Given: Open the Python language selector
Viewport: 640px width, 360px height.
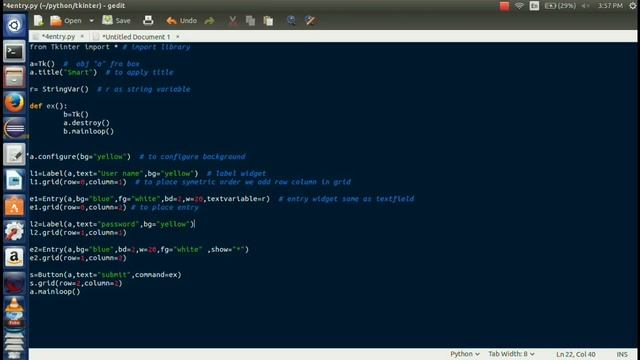Looking at the screenshot, I should tap(464, 354).
